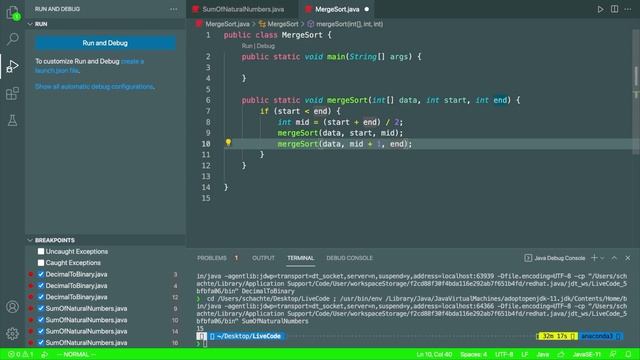Click Ln 10, Col 40 cursor position

click(x=434, y=354)
